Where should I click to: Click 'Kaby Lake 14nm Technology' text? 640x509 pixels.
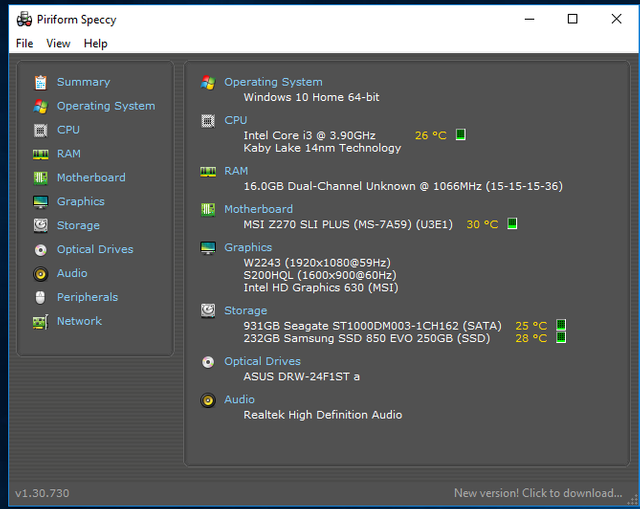point(322,148)
